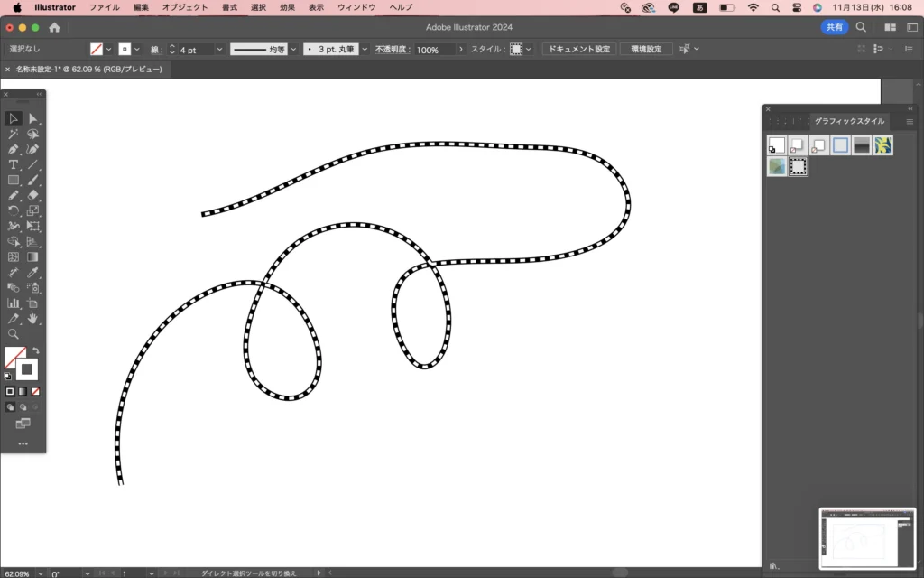The width and height of the screenshot is (924, 578).
Task: Click the 共有 share button
Action: pyautogui.click(x=834, y=28)
